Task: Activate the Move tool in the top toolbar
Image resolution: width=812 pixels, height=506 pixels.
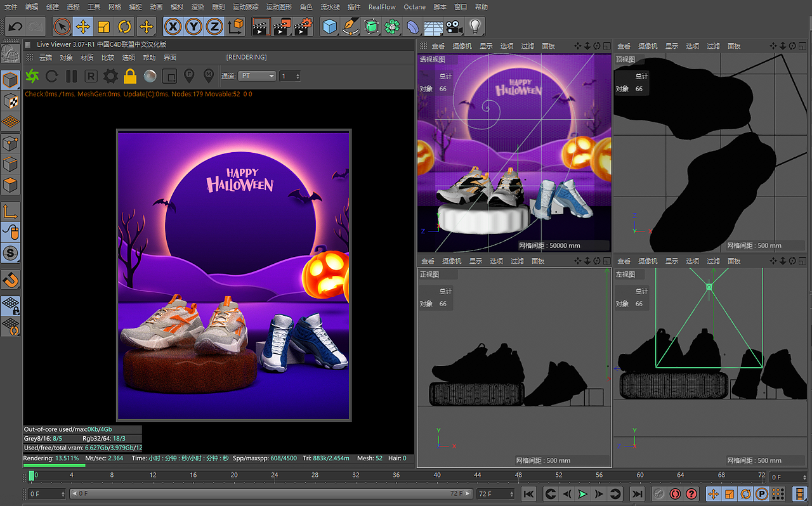Action: coord(82,27)
